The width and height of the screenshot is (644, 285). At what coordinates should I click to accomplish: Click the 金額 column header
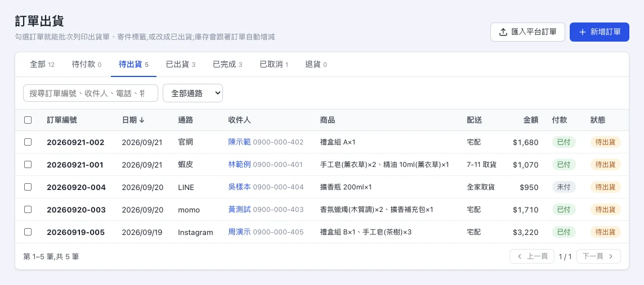coord(531,120)
